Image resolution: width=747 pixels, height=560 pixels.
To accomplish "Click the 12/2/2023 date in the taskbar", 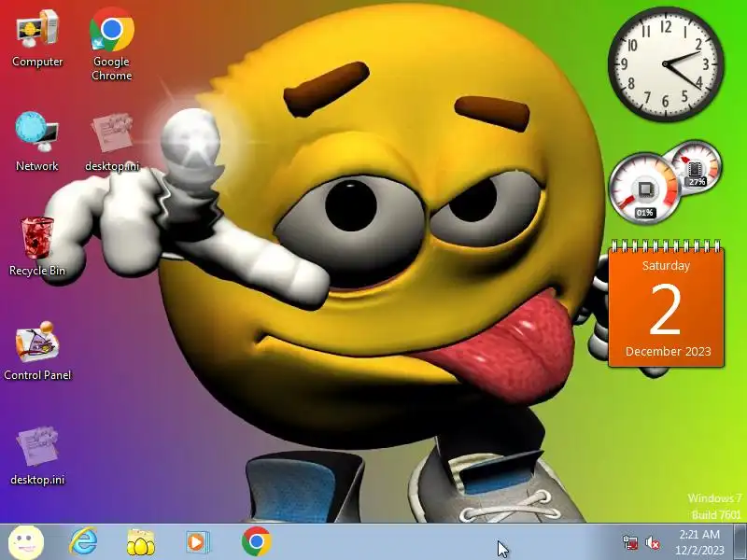I will [x=699, y=551].
